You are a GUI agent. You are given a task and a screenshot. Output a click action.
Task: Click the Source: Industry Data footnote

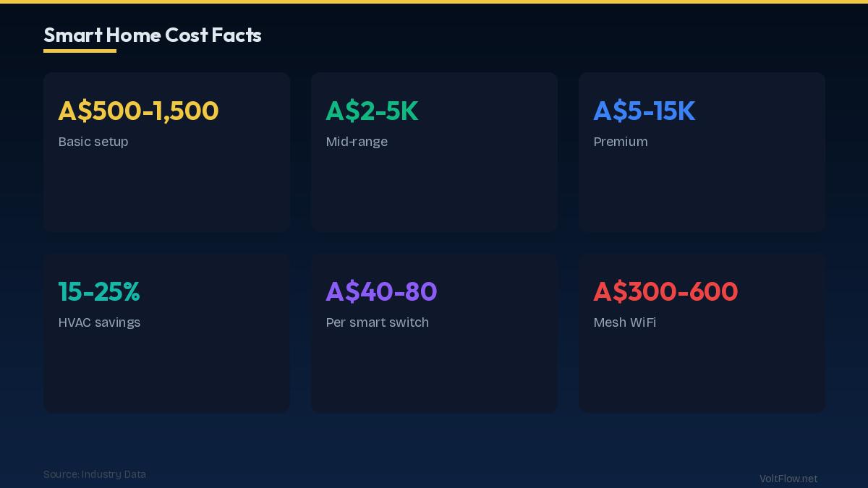click(x=95, y=474)
